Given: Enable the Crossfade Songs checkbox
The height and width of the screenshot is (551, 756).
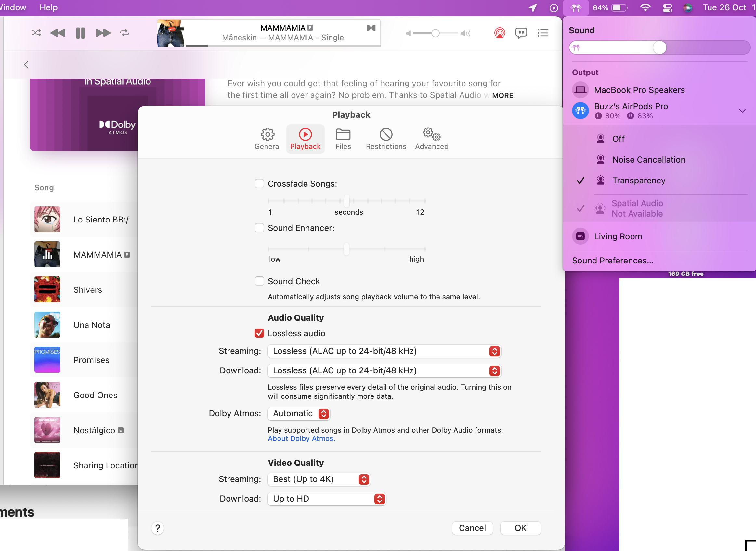Looking at the screenshot, I should [x=259, y=183].
